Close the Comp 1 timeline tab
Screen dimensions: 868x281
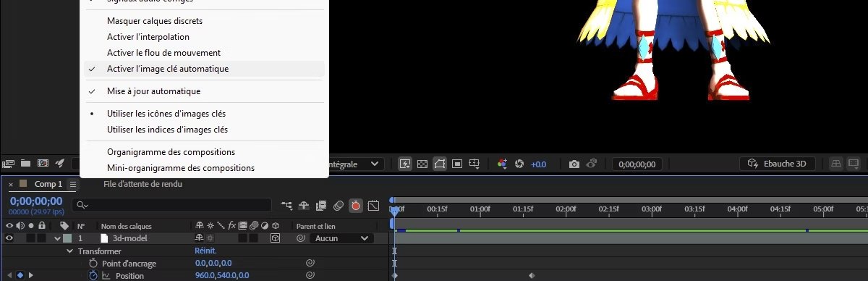click(11, 185)
